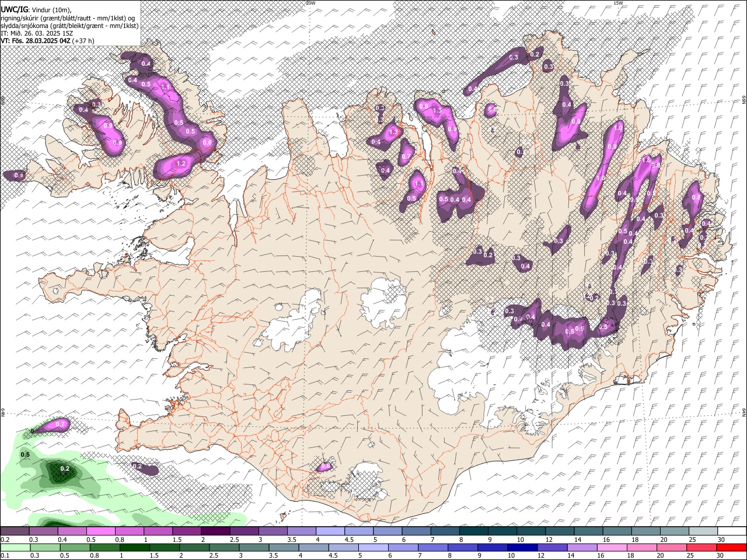Click the bright pink snow swatch at 0.5
The image size is (747, 560).
pos(100,531)
